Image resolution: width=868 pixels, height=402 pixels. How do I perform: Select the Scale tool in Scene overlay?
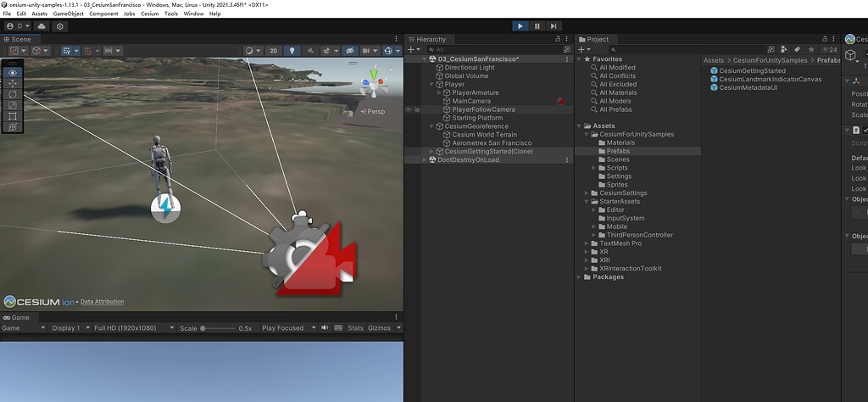click(12, 105)
